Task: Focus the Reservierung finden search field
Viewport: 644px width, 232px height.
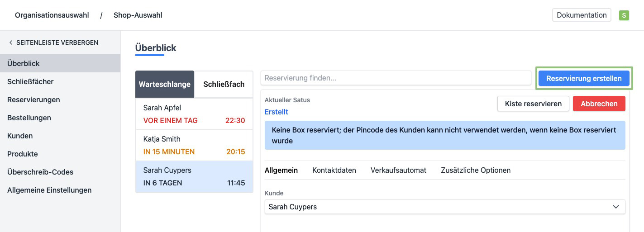Action: [x=396, y=78]
